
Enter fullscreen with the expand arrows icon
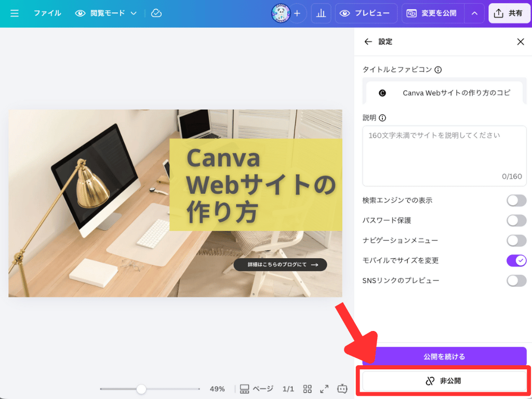point(325,389)
